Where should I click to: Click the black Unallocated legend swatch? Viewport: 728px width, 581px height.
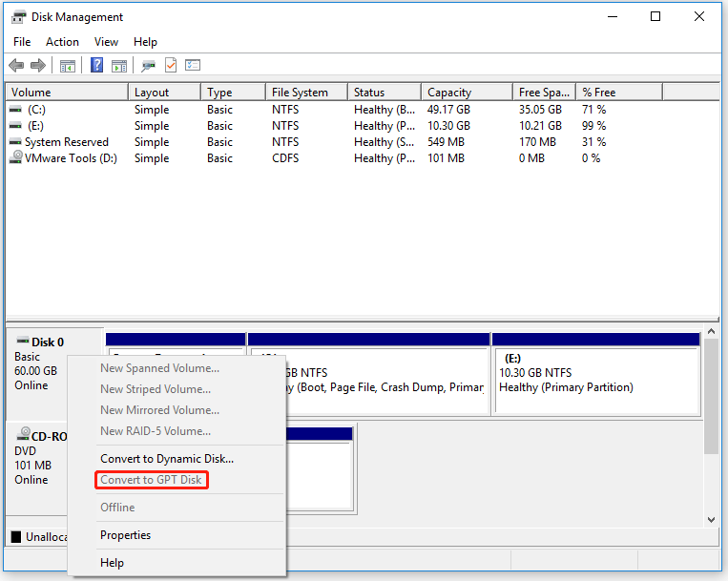(x=16, y=537)
